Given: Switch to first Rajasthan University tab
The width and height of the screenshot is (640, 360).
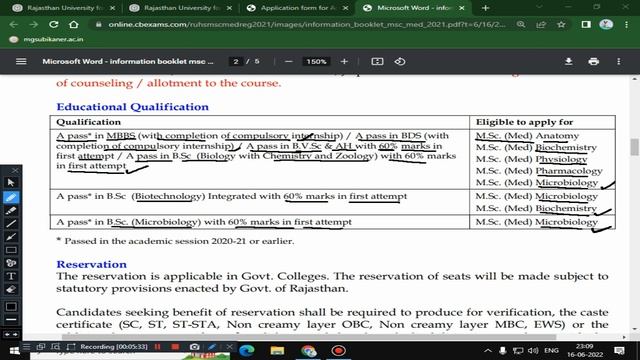Looking at the screenshot, I should coord(63,8).
